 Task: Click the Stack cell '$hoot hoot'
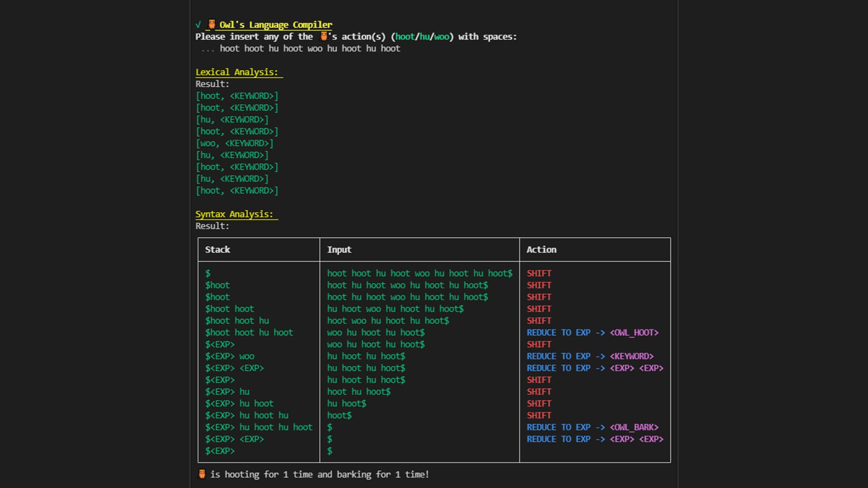230,309
